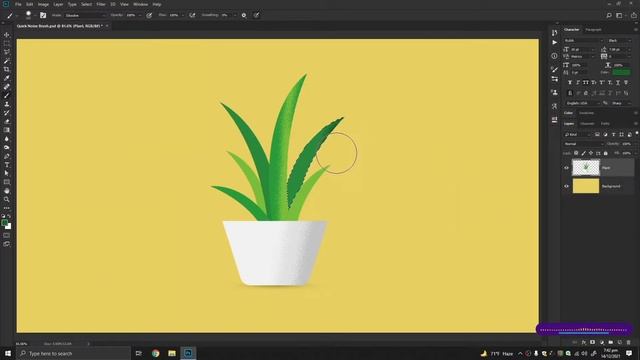Open the Brushes panel icon
Image resolution: width=640 pixels, height=360 pixels.
554,69
